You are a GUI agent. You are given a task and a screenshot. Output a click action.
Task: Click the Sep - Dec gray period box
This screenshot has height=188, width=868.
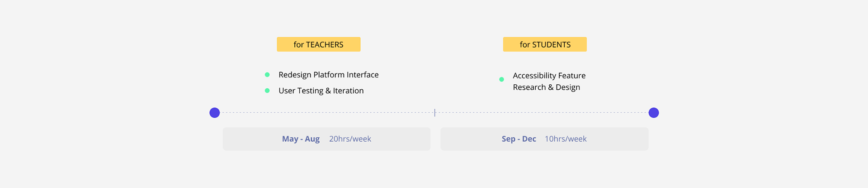pos(544,139)
